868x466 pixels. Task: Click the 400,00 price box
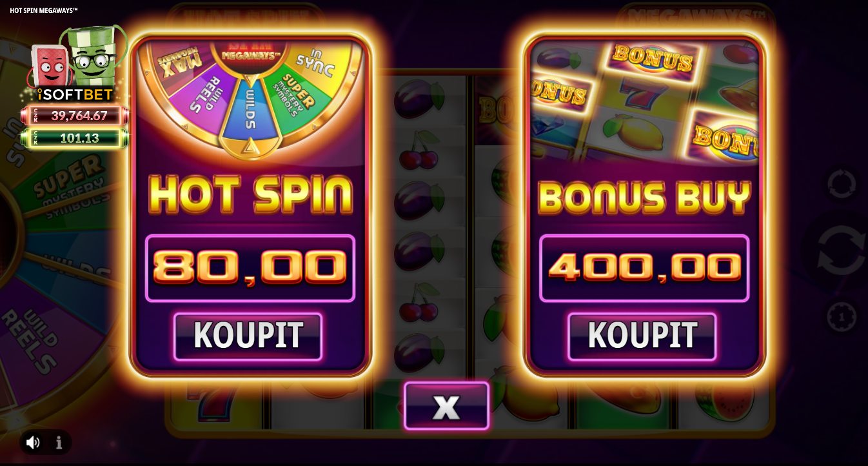click(x=644, y=268)
